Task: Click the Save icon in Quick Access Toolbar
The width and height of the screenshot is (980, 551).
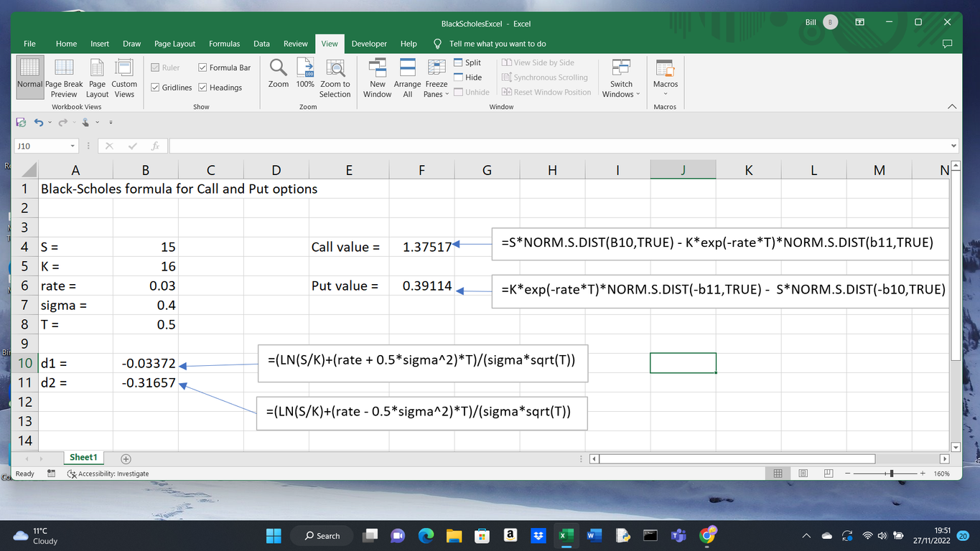Action: click(x=21, y=123)
